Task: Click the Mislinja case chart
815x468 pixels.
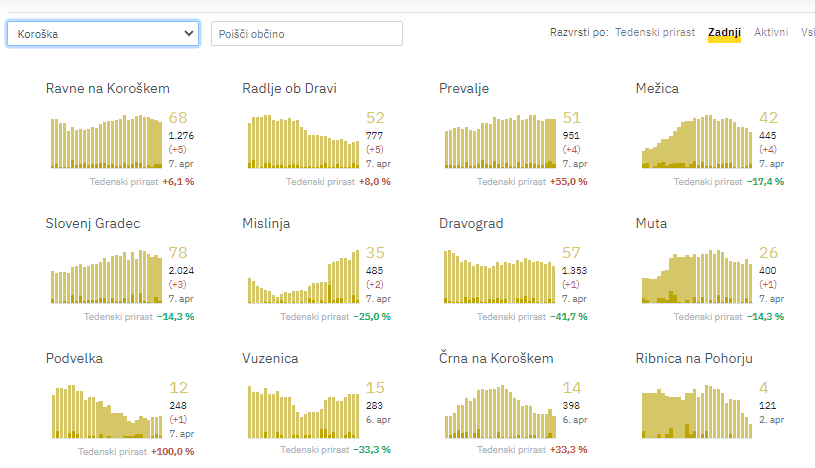Action: [x=303, y=276]
